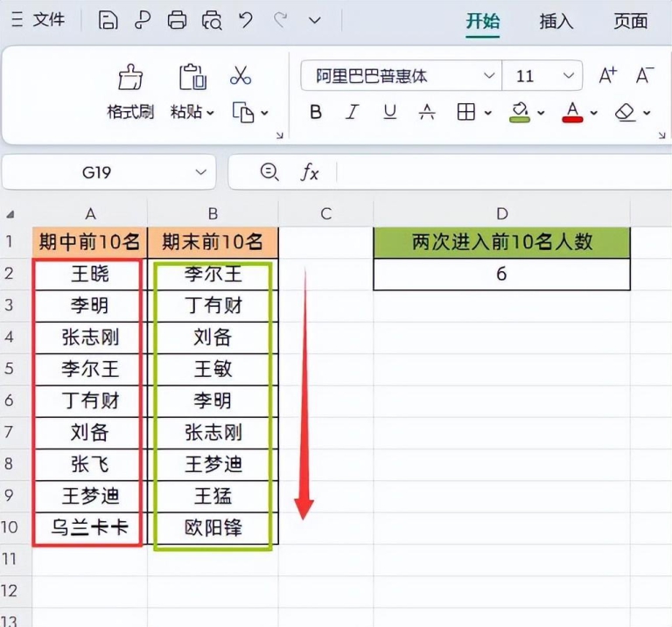
Task: Apply the red font color swatch
Action: [573, 113]
